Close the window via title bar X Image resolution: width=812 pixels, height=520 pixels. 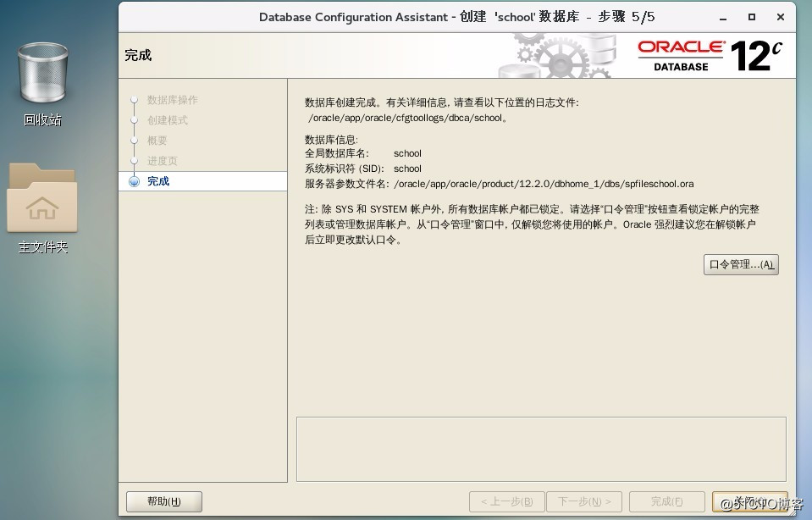[x=781, y=17]
